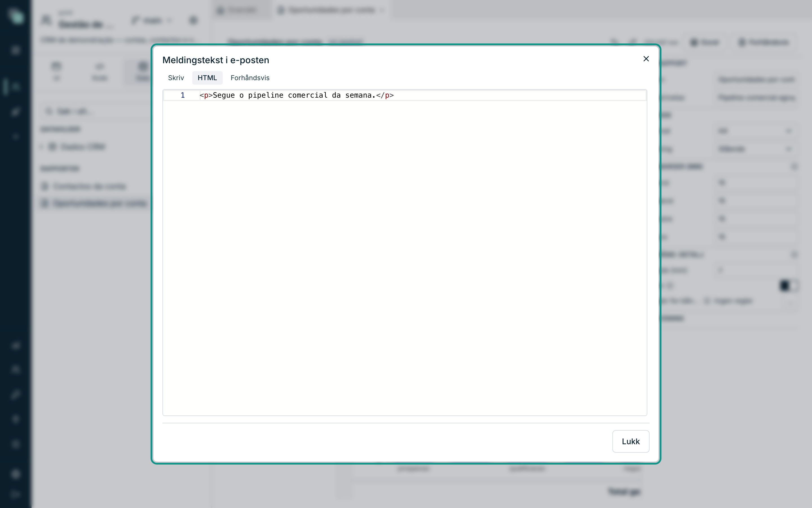812x508 pixels.
Task: Open the Forhåndsvis preview tab
Action: (x=250, y=78)
